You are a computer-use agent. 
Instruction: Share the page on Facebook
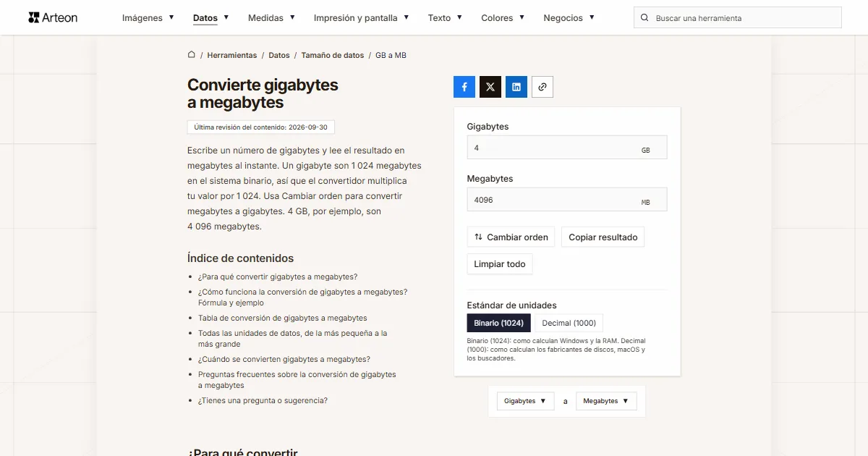point(464,87)
